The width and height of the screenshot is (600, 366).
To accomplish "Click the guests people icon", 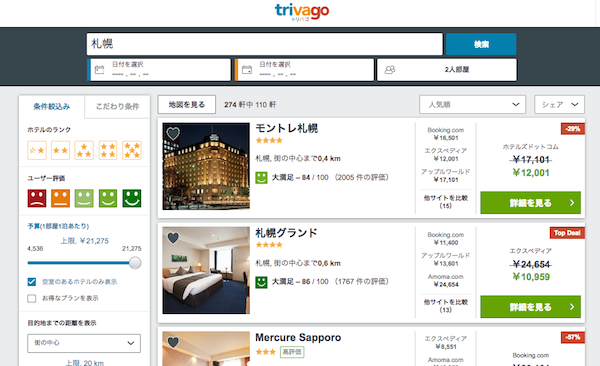I will [390, 70].
